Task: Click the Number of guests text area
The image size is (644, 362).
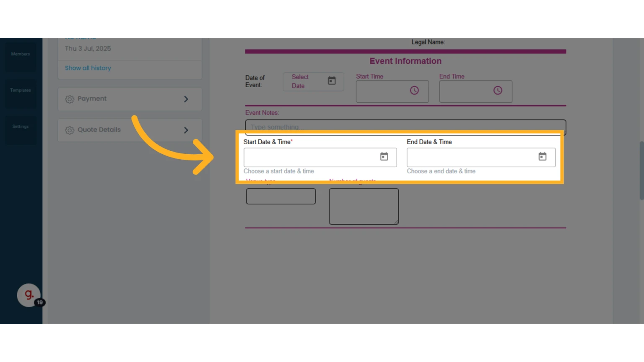Action: coord(364,206)
